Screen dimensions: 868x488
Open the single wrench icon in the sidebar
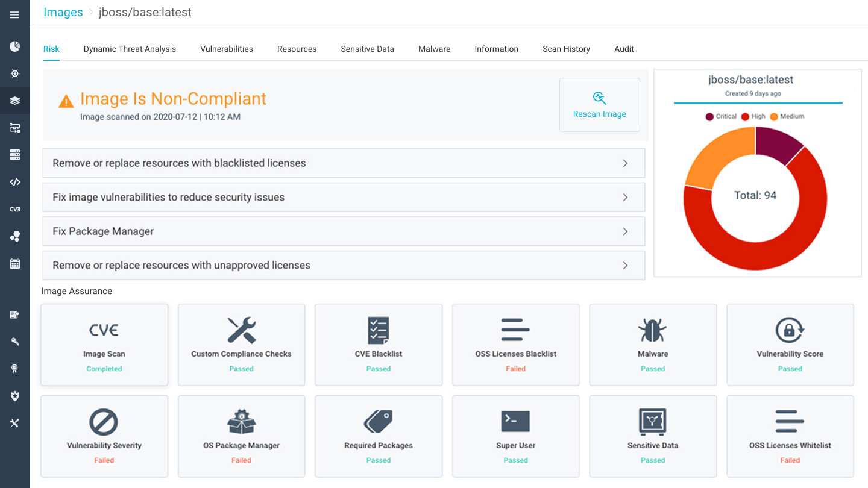coord(14,342)
